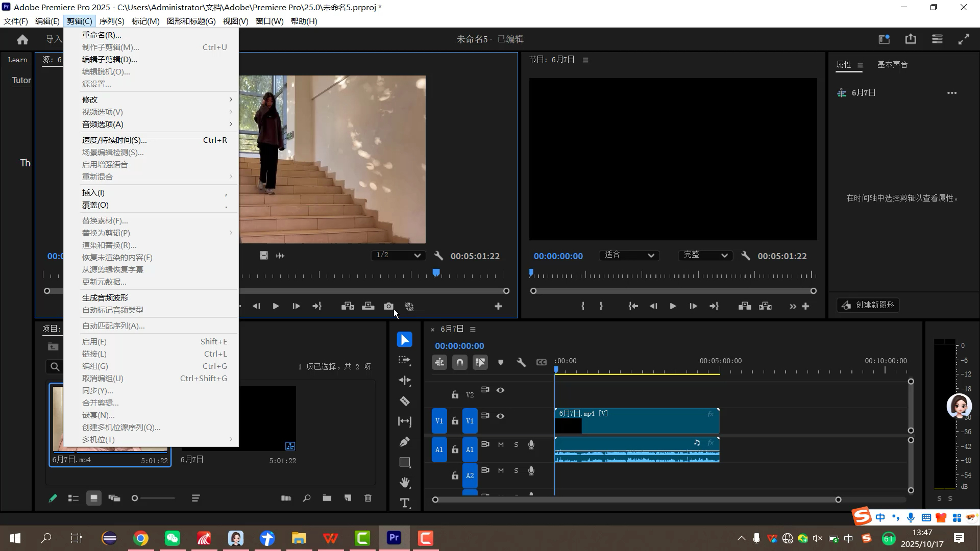Toggle the lock on track A1
This screenshot has height=551, width=980.
tap(455, 449)
